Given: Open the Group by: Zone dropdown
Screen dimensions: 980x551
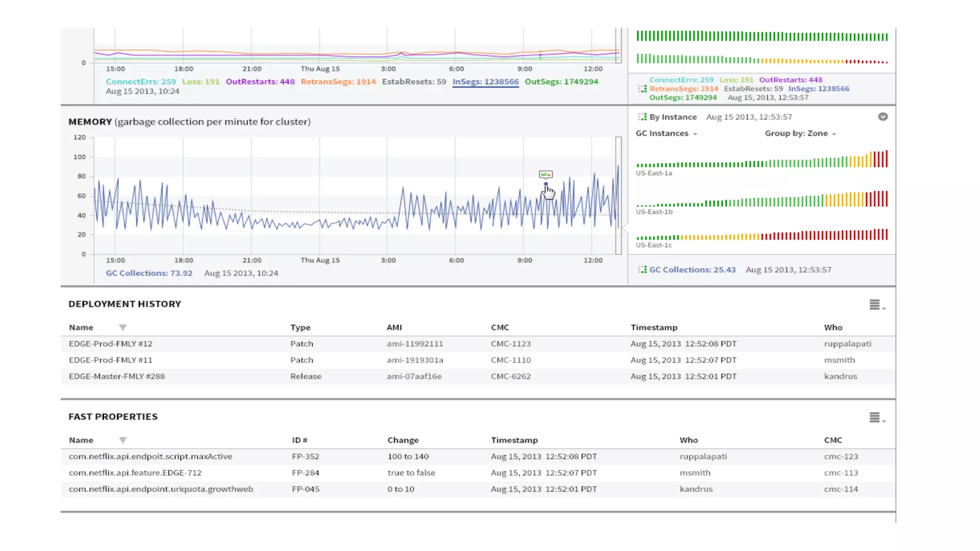Looking at the screenshot, I should pyautogui.click(x=800, y=133).
